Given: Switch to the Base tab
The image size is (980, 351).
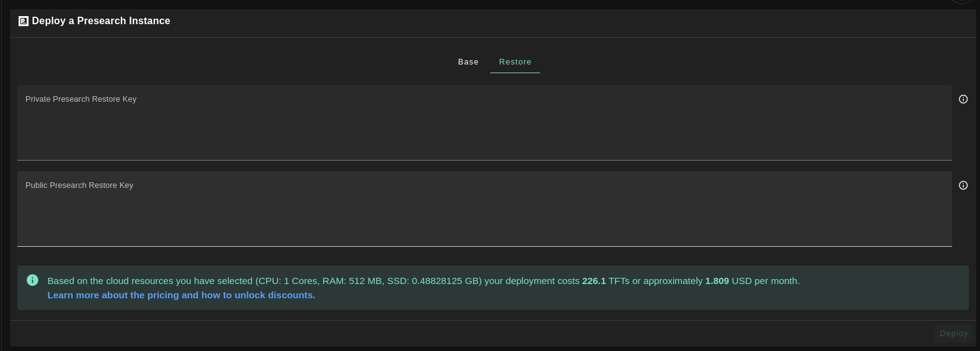Looking at the screenshot, I should click(x=468, y=62).
